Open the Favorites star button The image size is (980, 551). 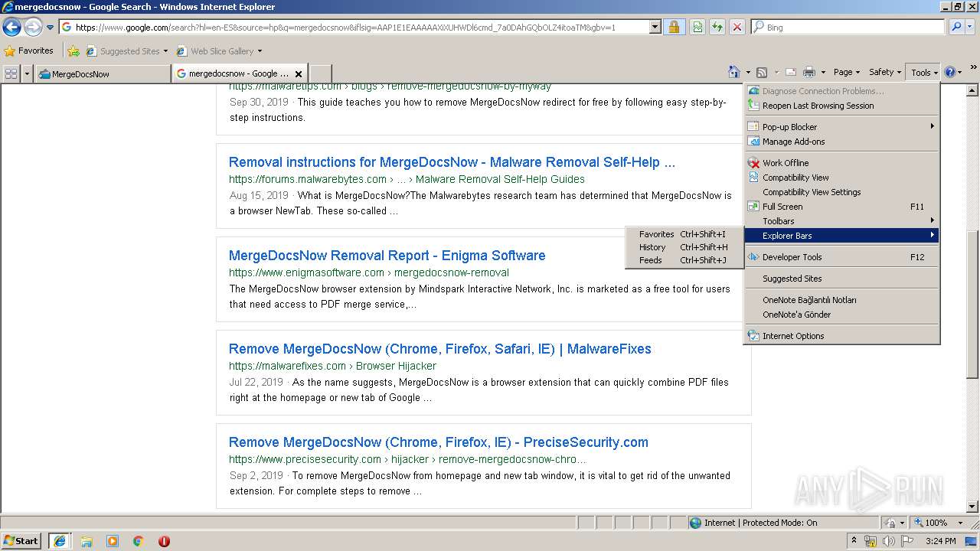point(28,51)
